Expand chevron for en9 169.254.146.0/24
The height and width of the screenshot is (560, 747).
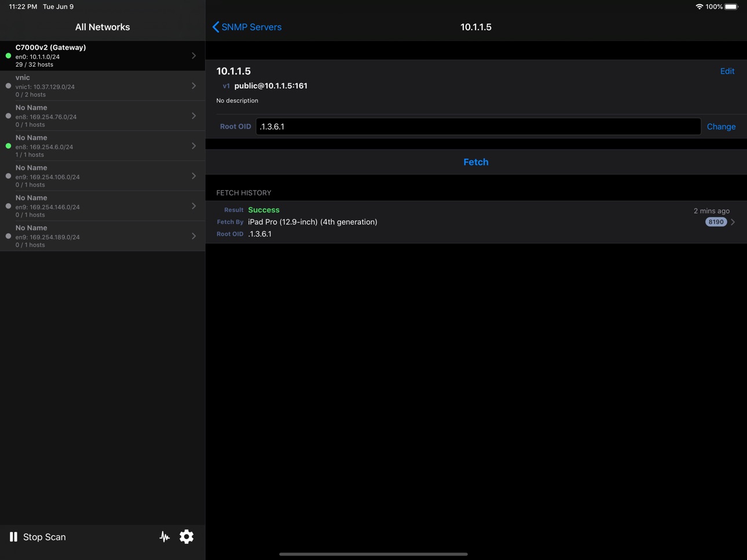(x=194, y=206)
